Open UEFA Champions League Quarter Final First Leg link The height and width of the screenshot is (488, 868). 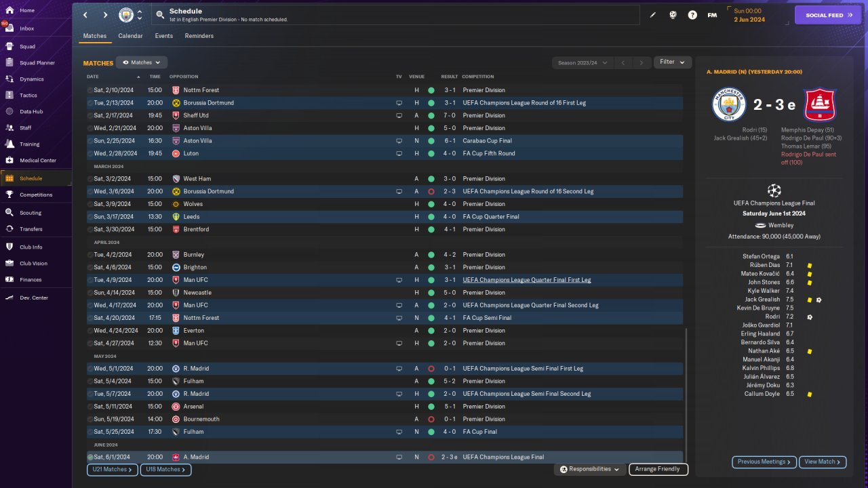(x=527, y=280)
